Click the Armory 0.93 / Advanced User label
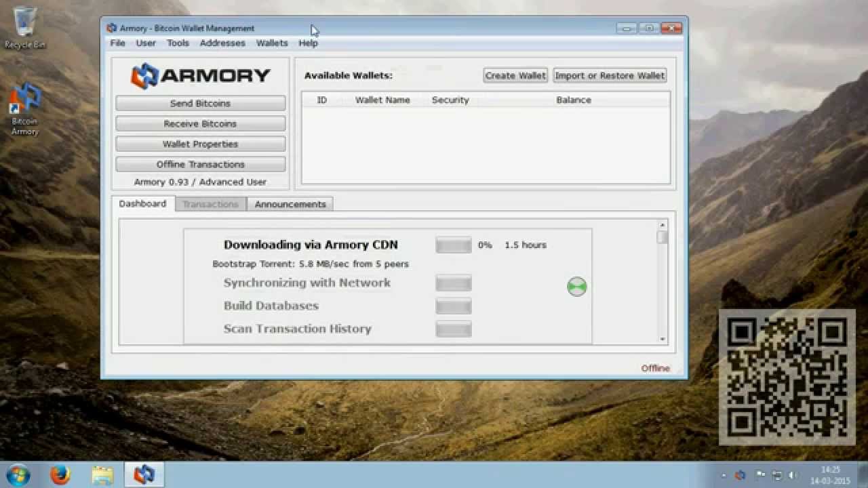 pyautogui.click(x=200, y=182)
